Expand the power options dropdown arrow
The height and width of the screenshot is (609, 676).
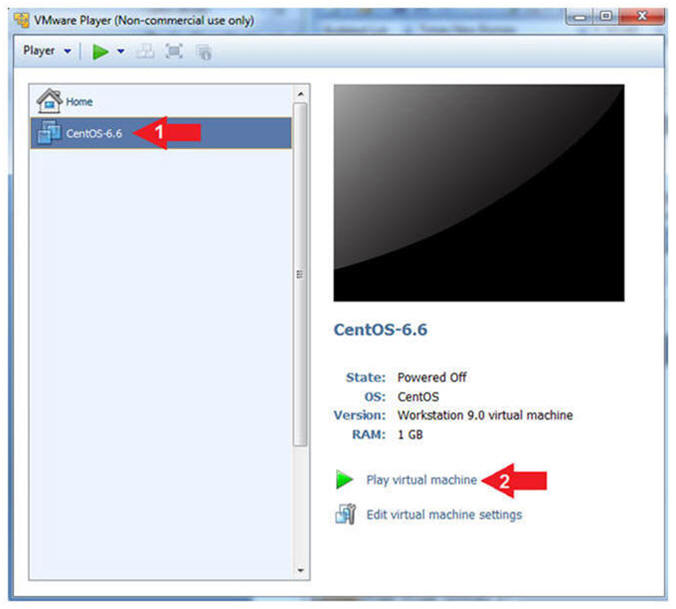coord(121,52)
